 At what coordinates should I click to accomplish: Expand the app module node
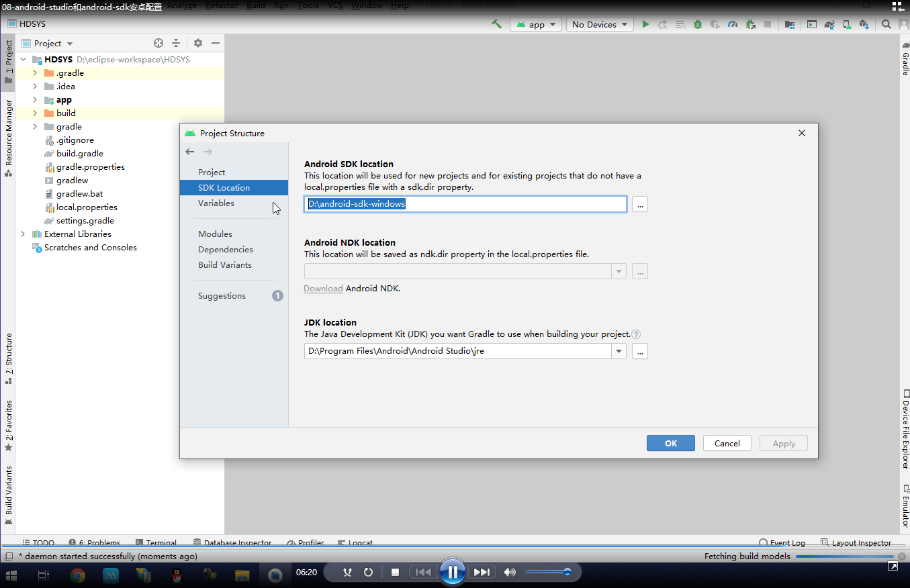[x=35, y=99]
